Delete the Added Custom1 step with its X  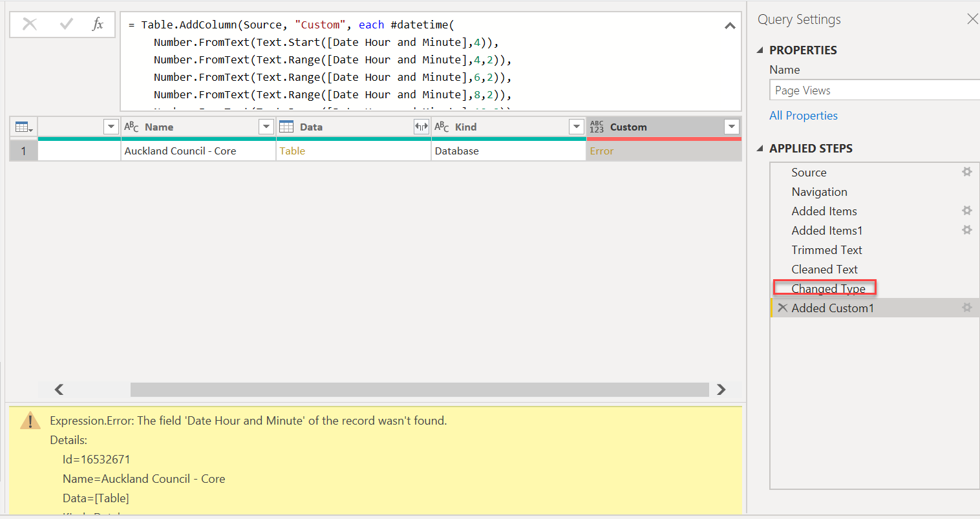click(x=782, y=308)
